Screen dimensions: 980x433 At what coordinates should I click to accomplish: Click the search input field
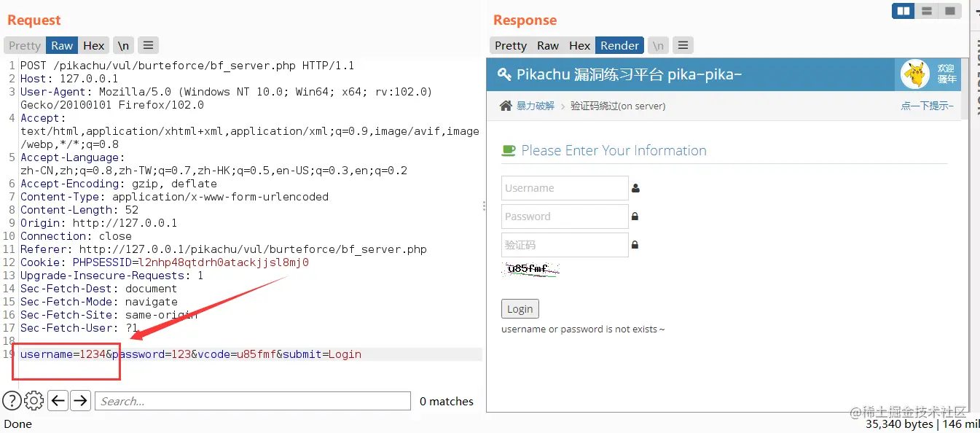pos(254,401)
